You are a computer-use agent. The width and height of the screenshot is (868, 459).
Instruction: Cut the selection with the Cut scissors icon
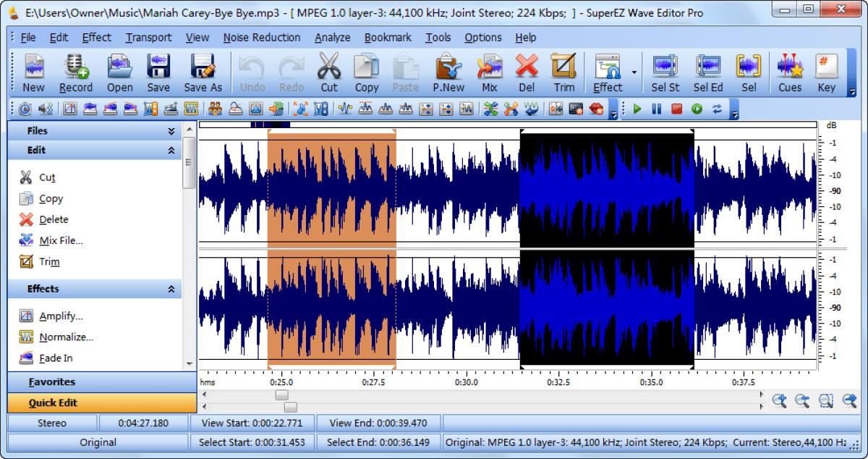[328, 72]
